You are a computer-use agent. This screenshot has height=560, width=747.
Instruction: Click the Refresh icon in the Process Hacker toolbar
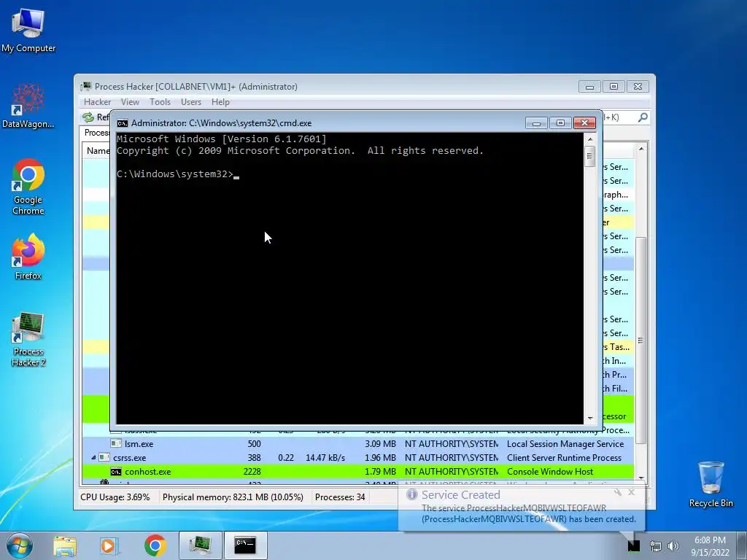88,117
